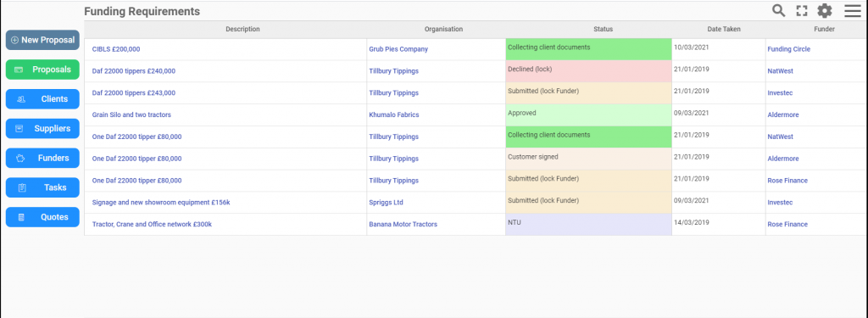Click the plus icon on New Proposal

15,41
